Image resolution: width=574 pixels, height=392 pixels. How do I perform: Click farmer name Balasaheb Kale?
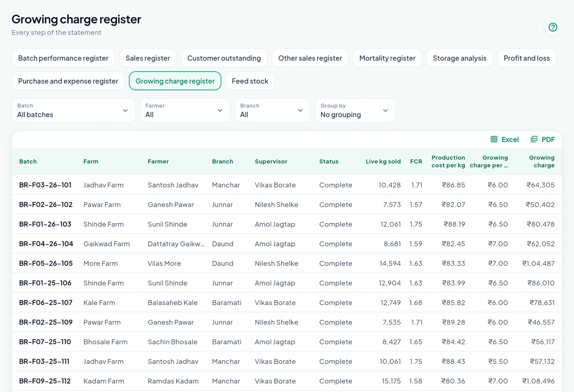tap(173, 303)
